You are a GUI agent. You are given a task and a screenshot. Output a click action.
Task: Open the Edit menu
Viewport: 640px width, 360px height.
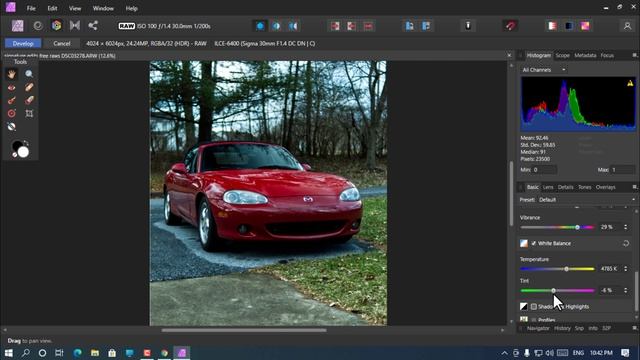52,8
